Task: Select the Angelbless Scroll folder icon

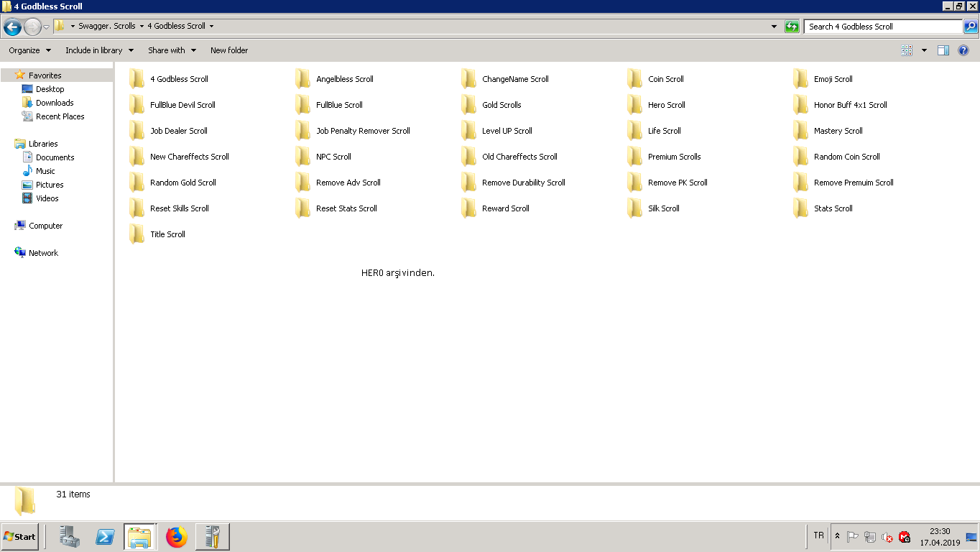Action: (302, 79)
